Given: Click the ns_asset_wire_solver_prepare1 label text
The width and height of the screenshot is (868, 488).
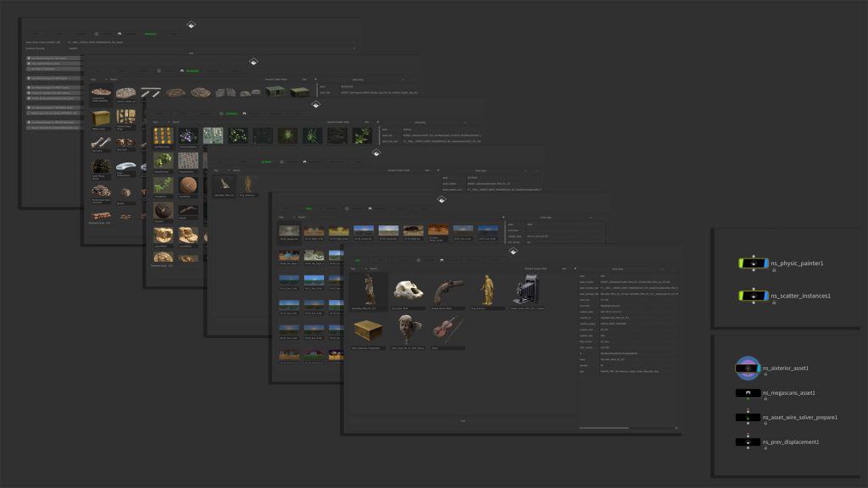Looking at the screenshot, I should click(x=800, y=417).
